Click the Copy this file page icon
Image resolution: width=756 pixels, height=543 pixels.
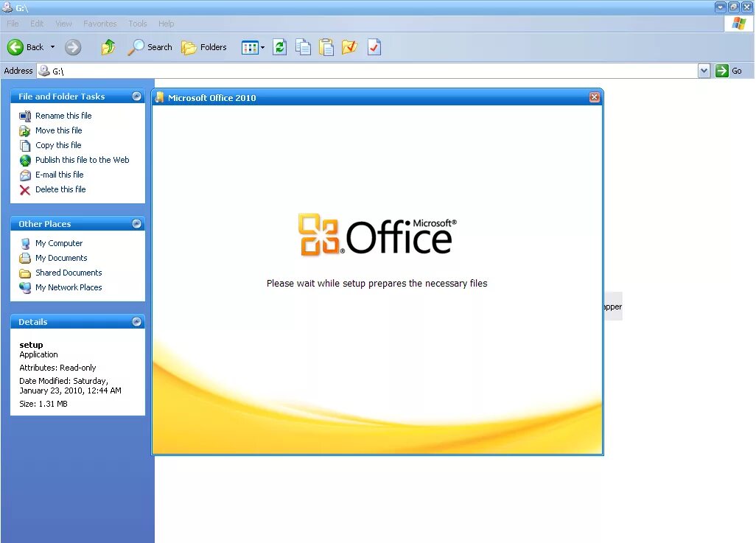(25, 146)
